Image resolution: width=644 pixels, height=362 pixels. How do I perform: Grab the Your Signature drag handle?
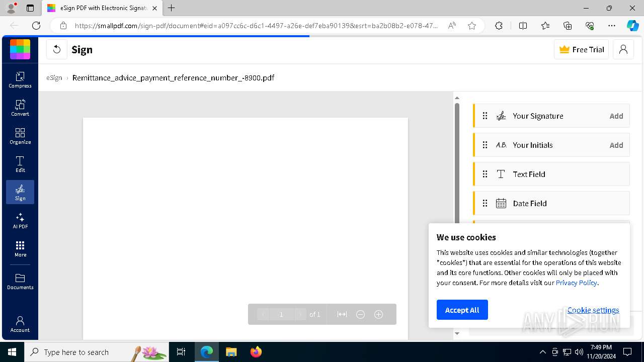click(485, 116)
